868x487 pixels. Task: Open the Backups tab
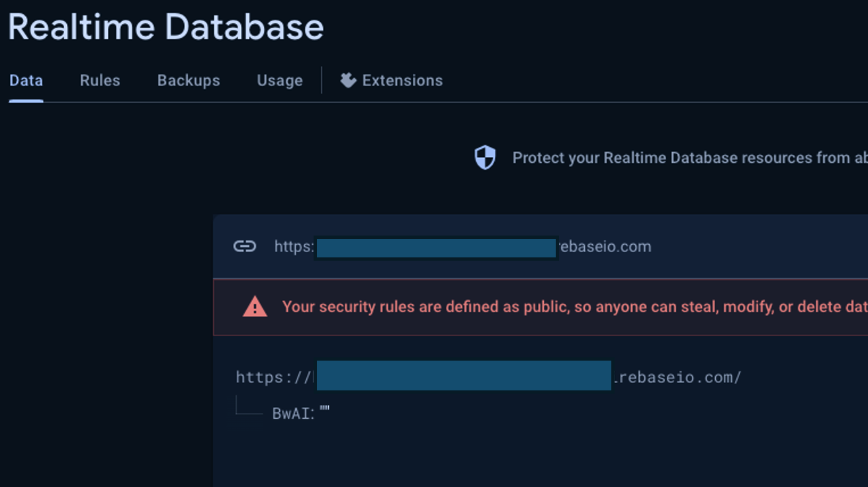pyautogui.click(x=189, y=81)
